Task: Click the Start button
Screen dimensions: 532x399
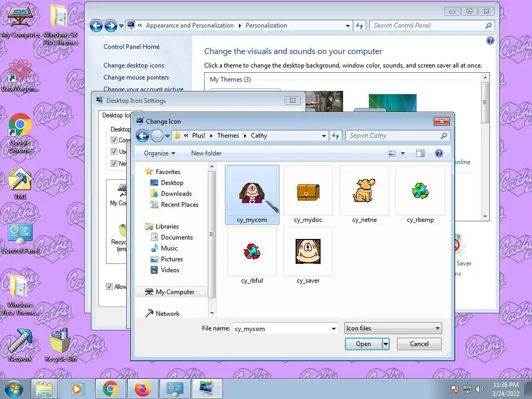Action: point(14,389)
